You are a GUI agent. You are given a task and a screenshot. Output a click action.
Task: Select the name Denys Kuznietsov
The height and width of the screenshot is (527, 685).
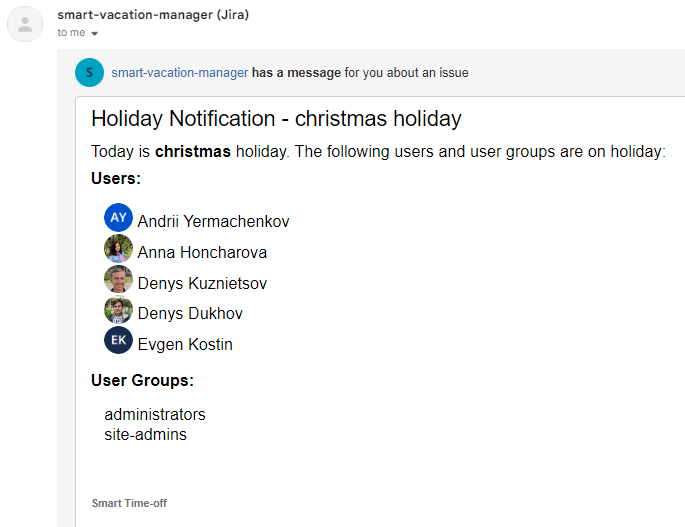pyautogui.click(x=202, y=283)
